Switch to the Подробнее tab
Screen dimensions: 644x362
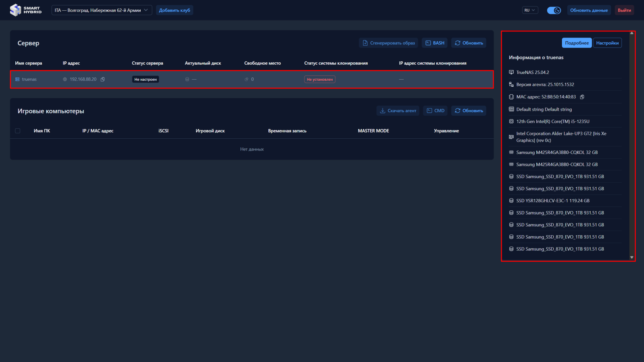tap(577, 43)
